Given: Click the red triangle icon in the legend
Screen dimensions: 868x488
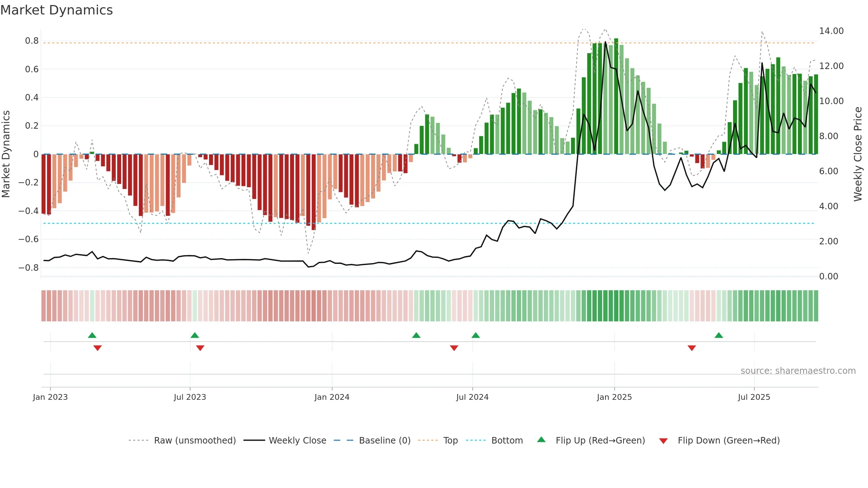Looking at the screenshot, I should 663,441.
